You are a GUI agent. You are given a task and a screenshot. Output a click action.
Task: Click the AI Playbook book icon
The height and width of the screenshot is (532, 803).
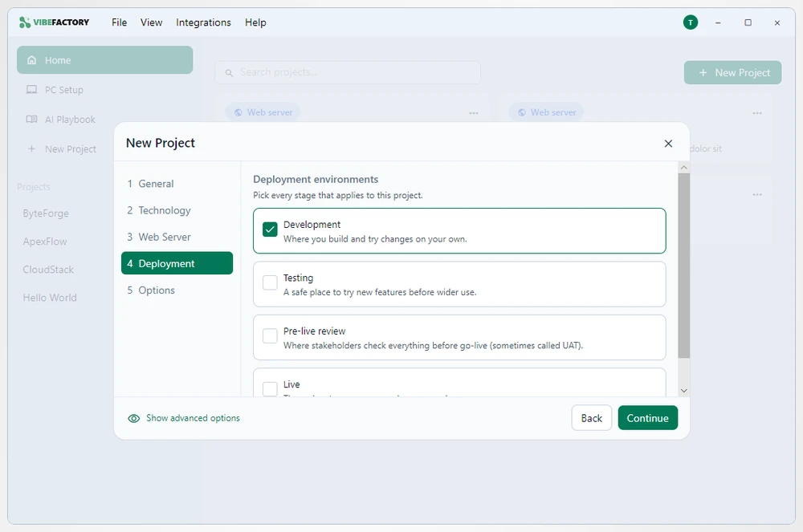tap(32, 120)
